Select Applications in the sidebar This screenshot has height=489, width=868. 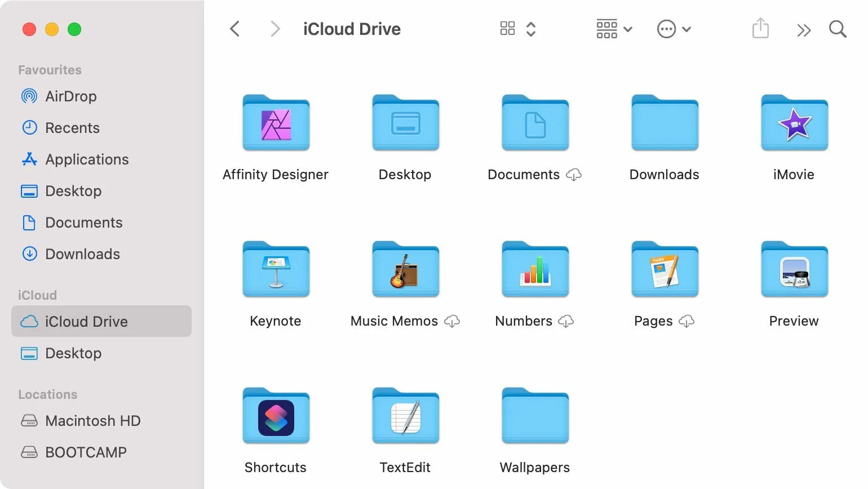click(101, 159)
